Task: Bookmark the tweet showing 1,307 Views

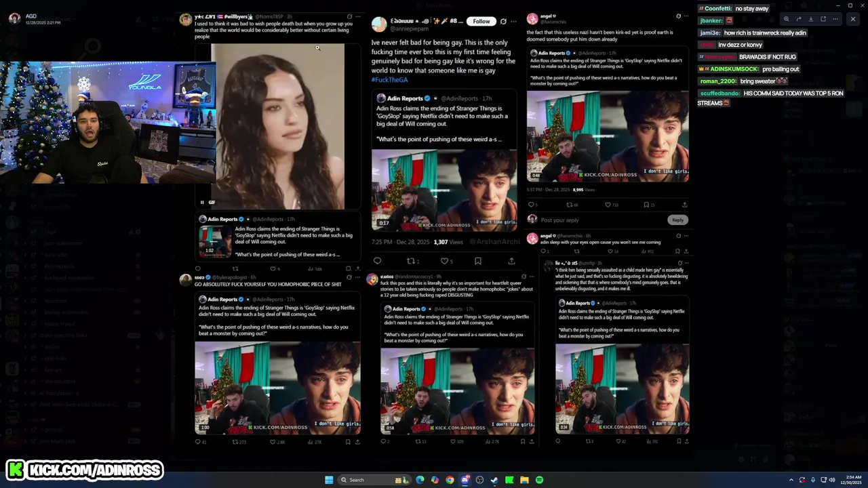Action: (478, 261)
